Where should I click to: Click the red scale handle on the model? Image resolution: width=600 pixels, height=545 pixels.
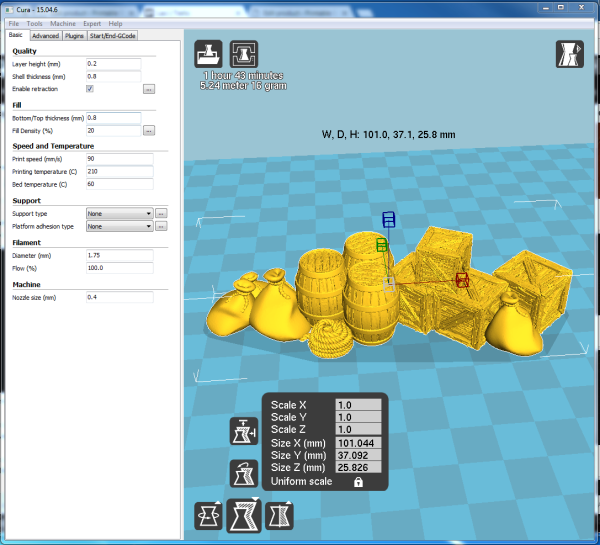(x=462, y=280)
